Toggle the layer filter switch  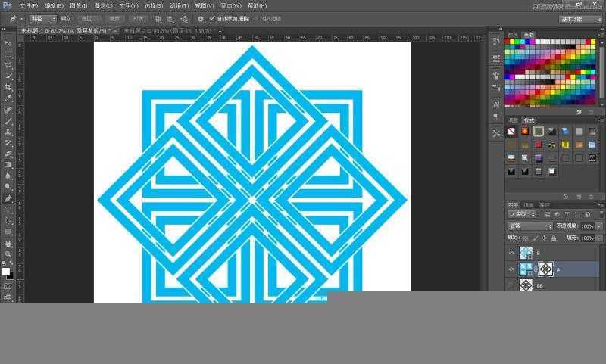601,213
